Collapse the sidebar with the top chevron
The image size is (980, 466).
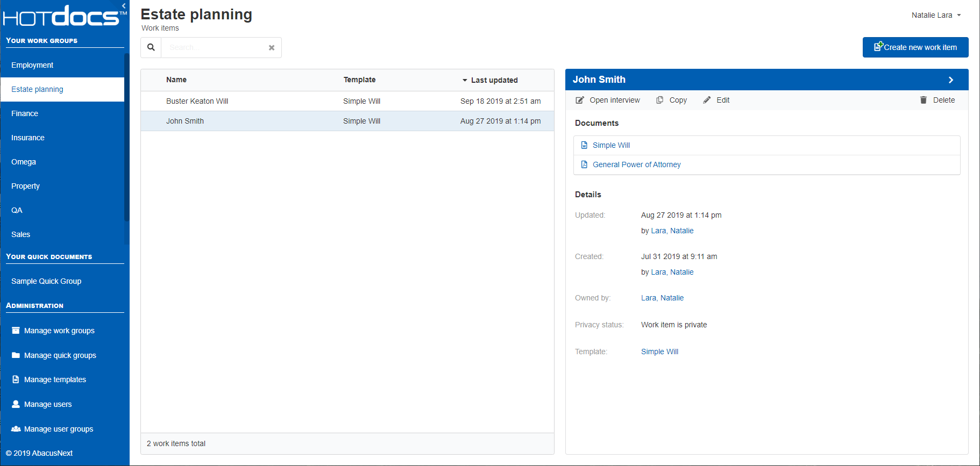point(124,6)
